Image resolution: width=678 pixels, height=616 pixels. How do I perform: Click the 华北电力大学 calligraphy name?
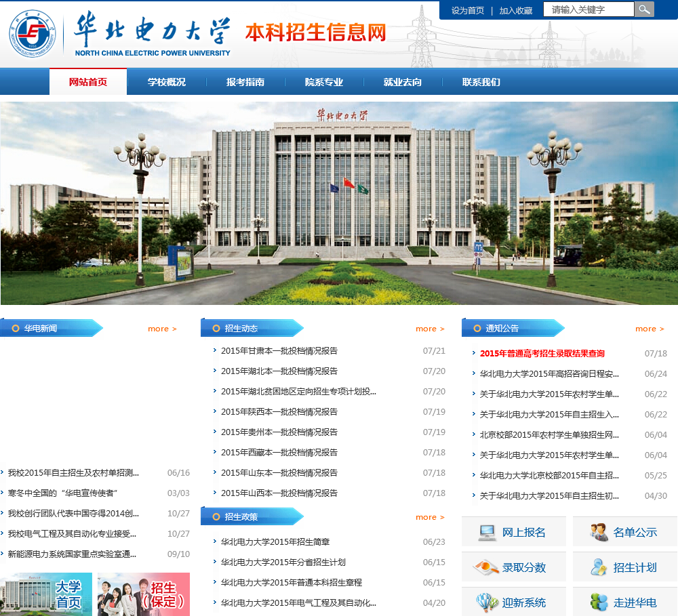(x=152, y=29)
